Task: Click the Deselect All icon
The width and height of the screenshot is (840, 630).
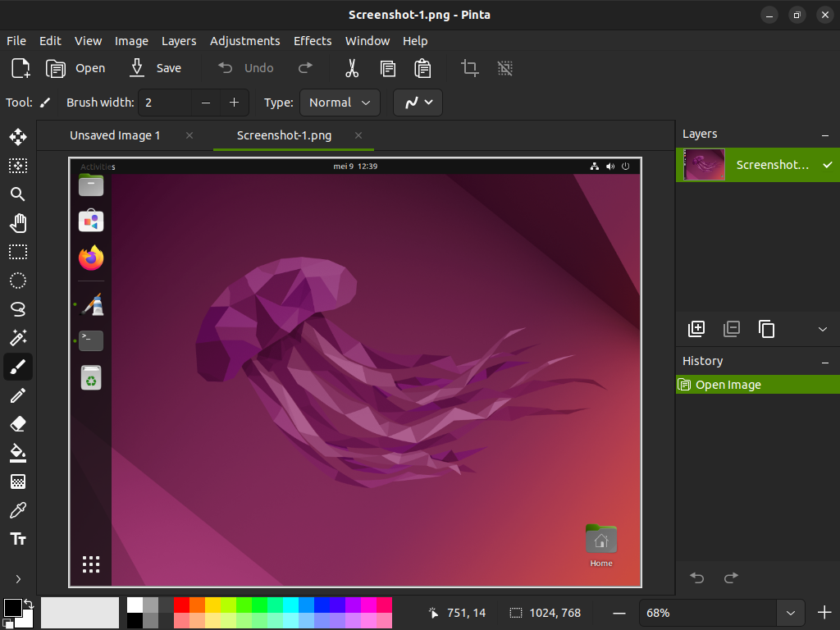Action: (504, 68)
